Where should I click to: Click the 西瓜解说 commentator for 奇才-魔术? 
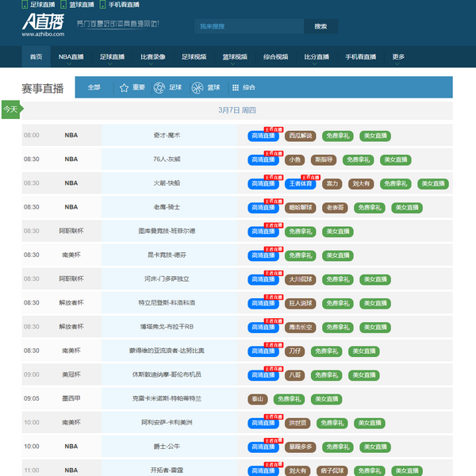(301, 136)
